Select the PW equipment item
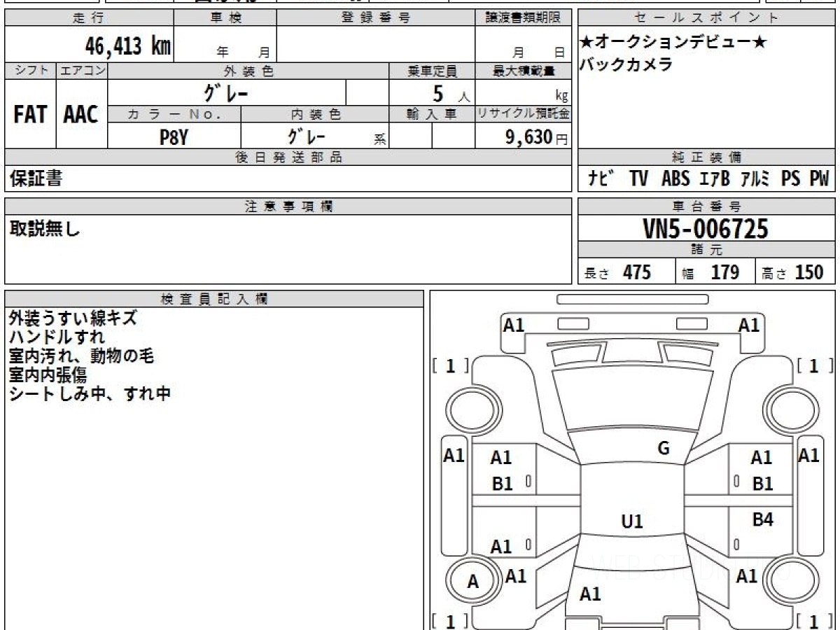The width and height of the screenshot is (840, 630). point(819,179)
